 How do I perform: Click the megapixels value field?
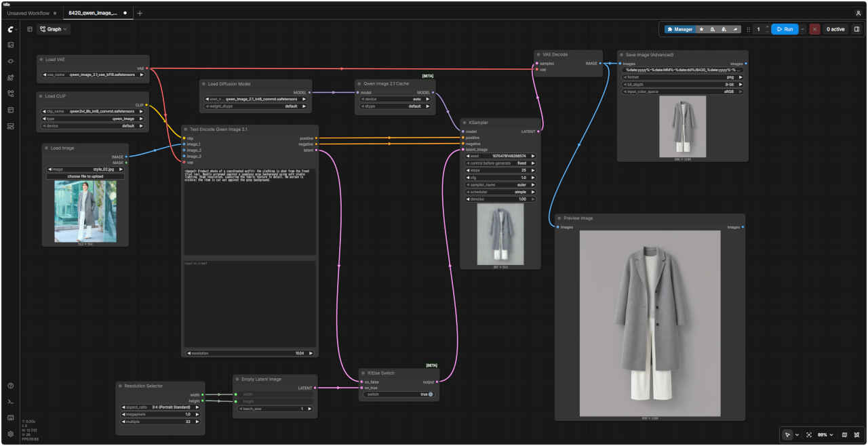coord(161,414)
